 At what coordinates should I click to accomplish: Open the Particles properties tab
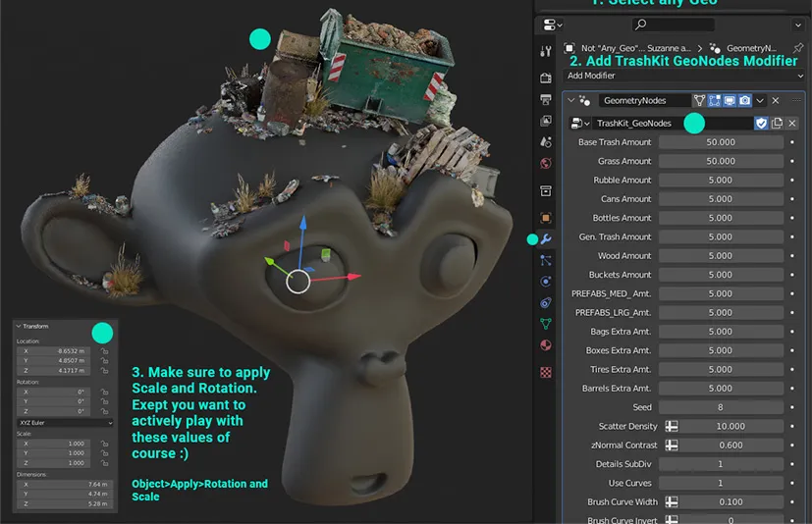tap(545, 260)
